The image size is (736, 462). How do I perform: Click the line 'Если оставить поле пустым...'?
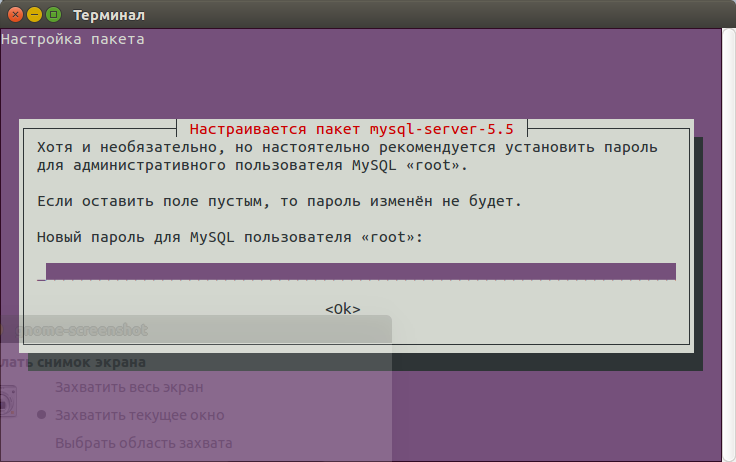click(x=279, y=201)
